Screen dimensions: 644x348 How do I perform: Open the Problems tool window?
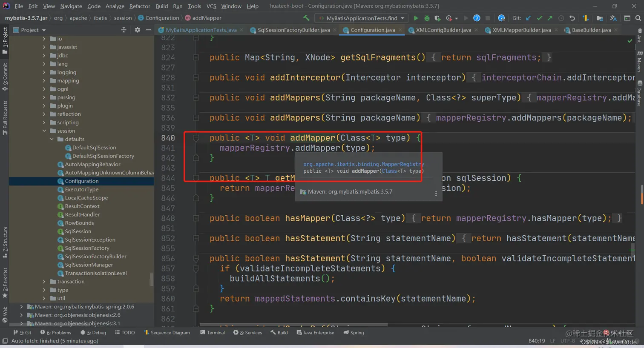pos(56,333)
